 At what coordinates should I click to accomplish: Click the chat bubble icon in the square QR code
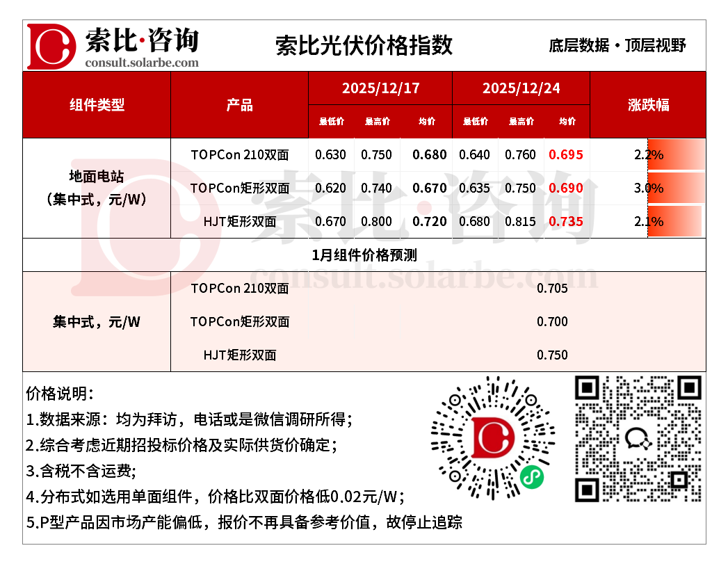pos(638,438)
